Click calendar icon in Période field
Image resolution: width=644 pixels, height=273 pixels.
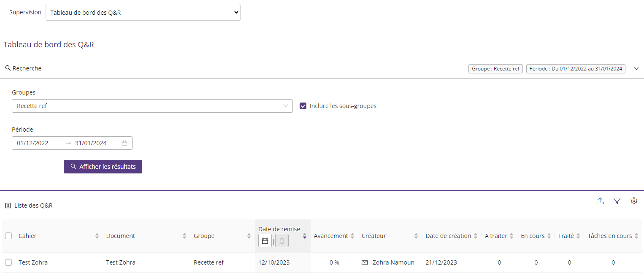tap(124, 143)
